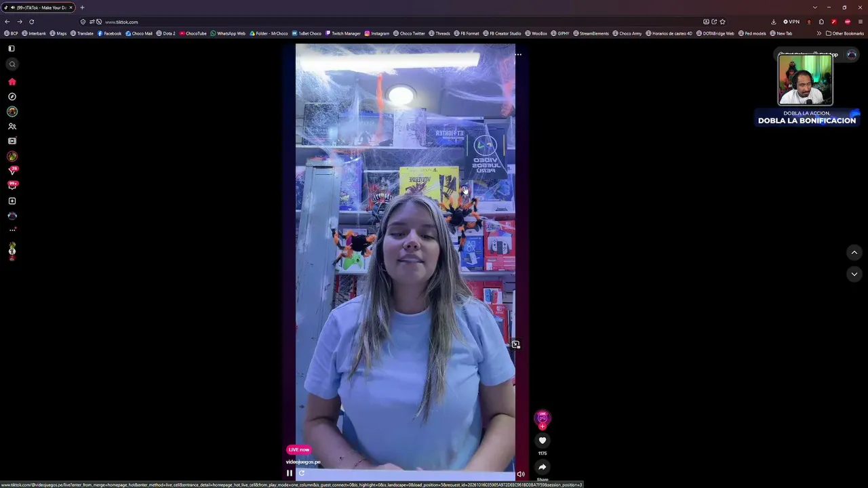This screenshot has width=868, height=488.
Task: Go to the TikTok Home feed
Action: coord(12,81)
